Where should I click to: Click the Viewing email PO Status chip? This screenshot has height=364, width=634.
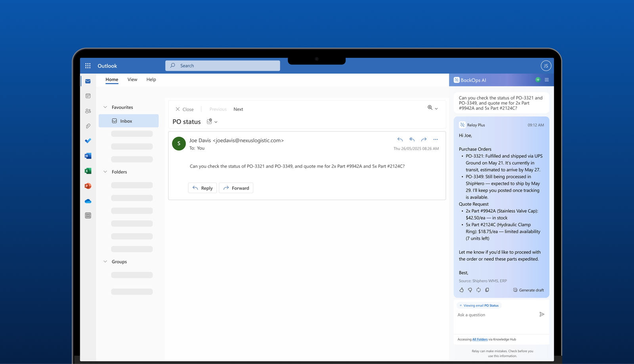tap(479, 305)
